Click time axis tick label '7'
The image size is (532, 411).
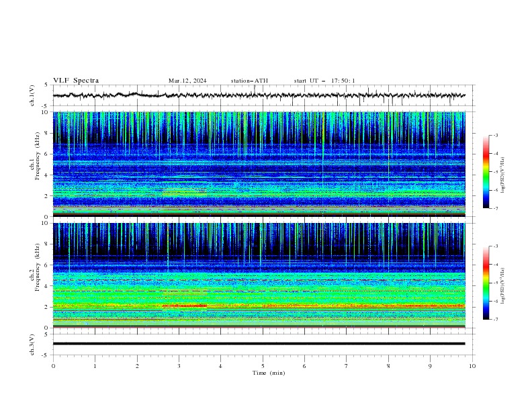point(347,366)
